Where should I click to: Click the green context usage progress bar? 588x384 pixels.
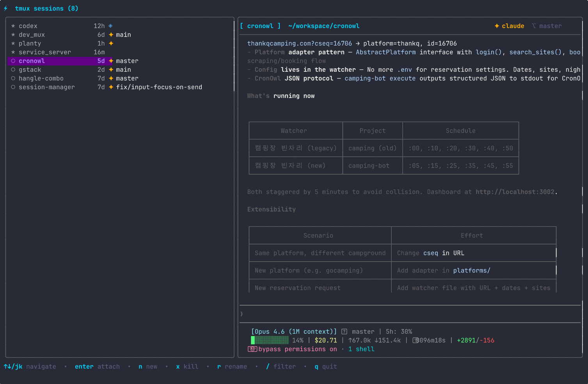pos(270,340)
